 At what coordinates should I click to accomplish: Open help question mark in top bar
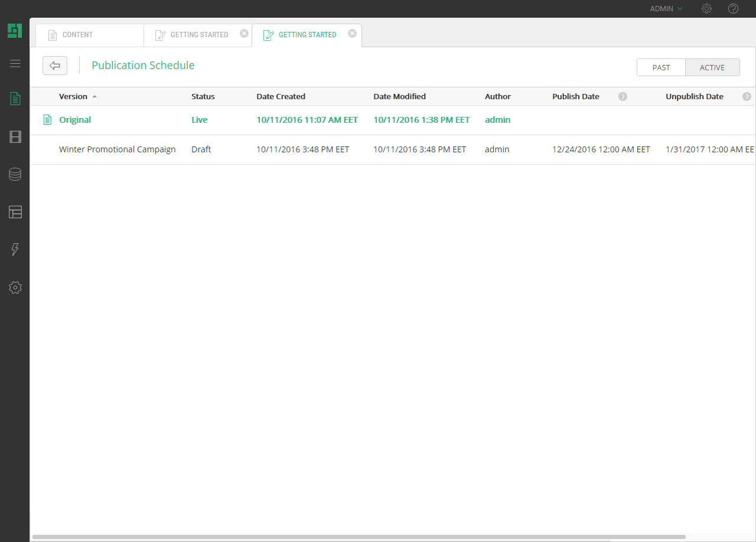(x=733, y=9)
